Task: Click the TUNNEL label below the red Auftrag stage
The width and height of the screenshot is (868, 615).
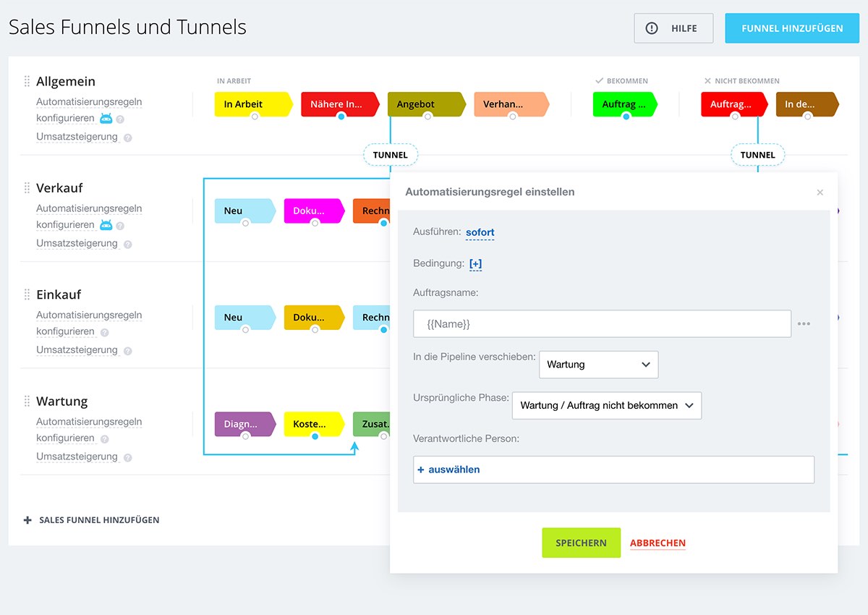Action: click(x=757, y=155)
